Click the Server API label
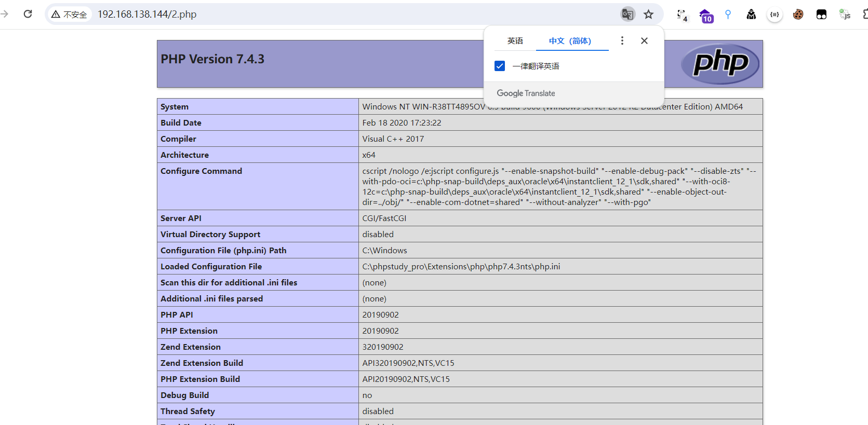The width and height of the screenshot is (868, 425). (181, 218)
